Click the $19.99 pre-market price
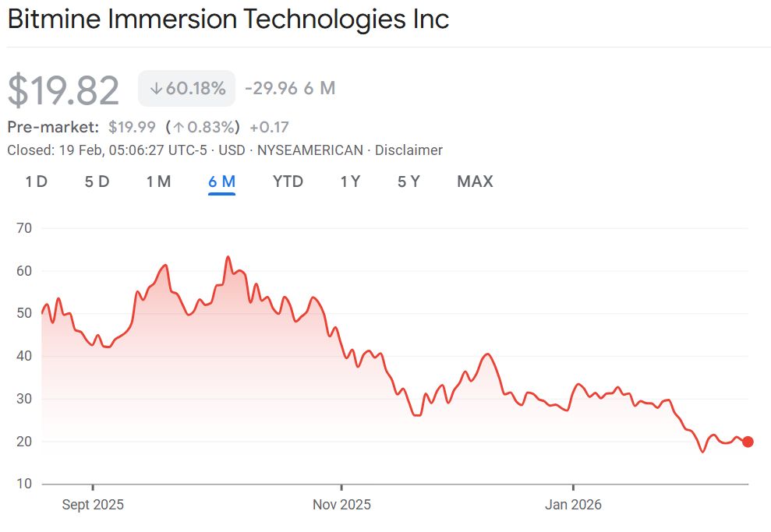This screenshot has height=532, width=771. (132, 127)
